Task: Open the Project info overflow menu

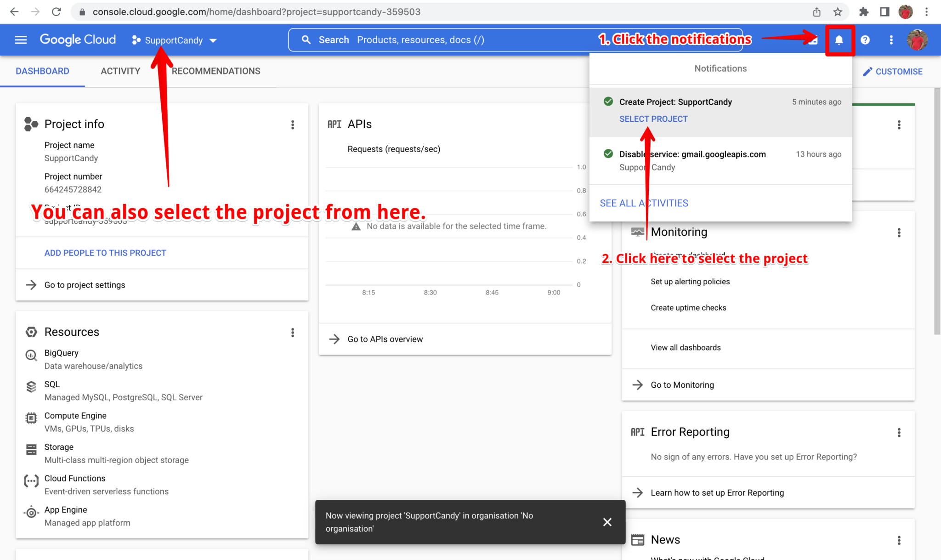Action: click(x=293, y=124)
